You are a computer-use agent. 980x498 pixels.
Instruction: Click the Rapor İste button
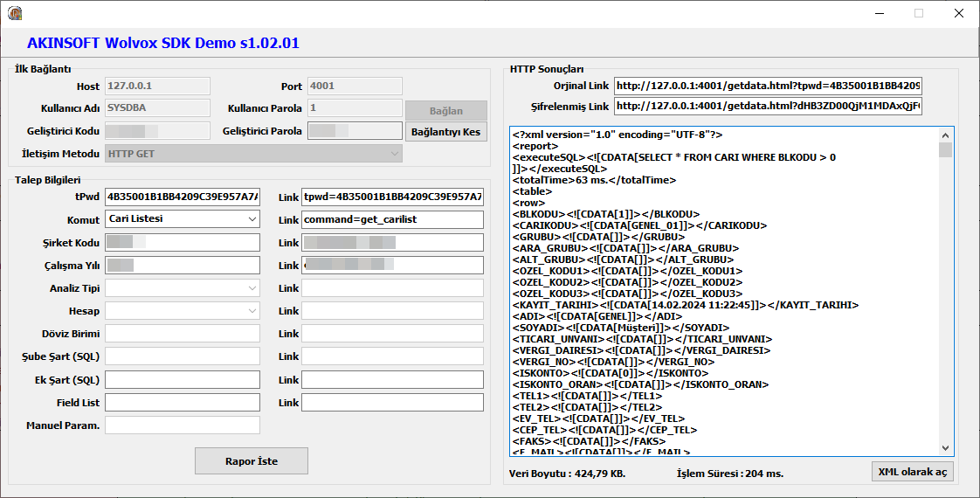tap(252, 461)
